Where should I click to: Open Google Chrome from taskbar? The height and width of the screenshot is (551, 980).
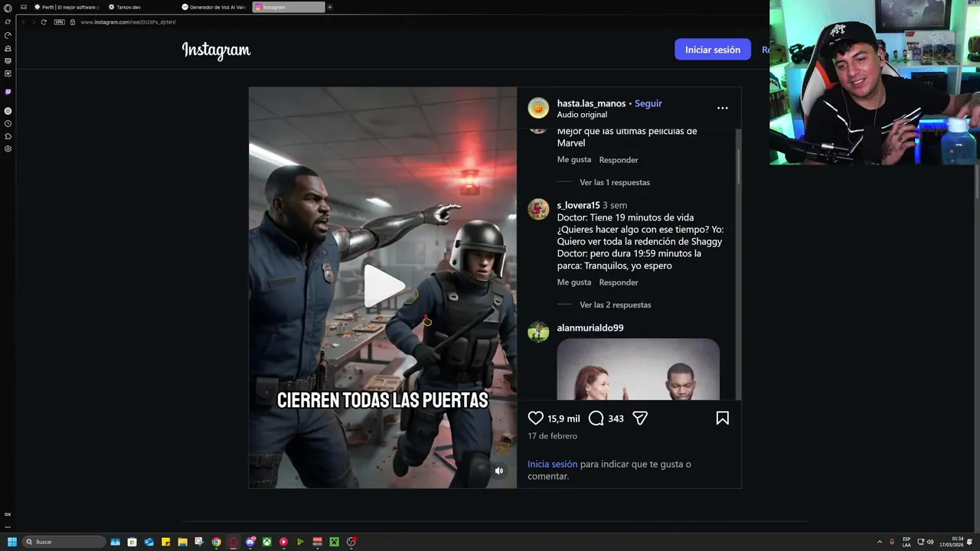pyautogui.click(x=216, y=542)
